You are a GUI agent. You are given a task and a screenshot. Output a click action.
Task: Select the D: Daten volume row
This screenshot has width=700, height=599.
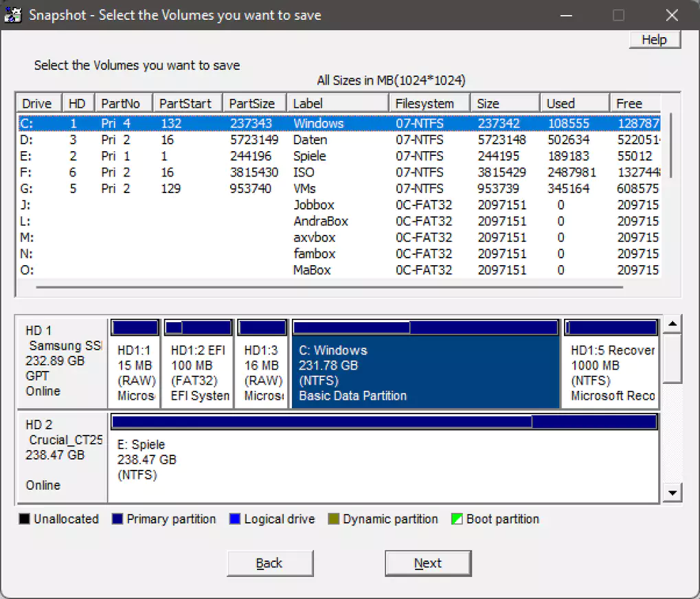[339, 139]
